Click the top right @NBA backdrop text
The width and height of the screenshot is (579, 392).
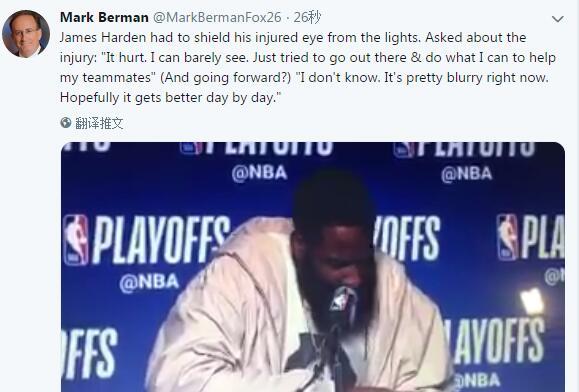[467, 174]
